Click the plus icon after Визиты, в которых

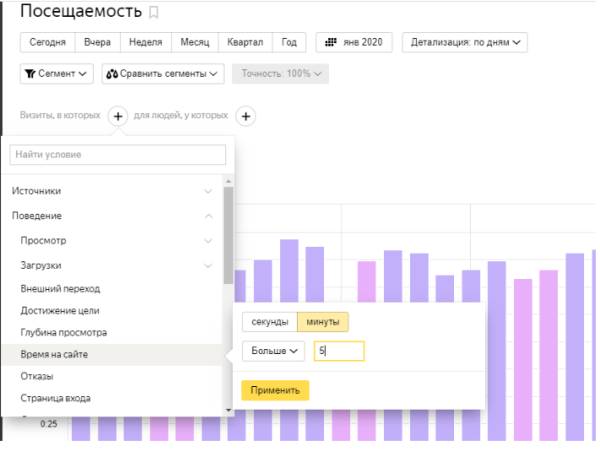point(117,116)
